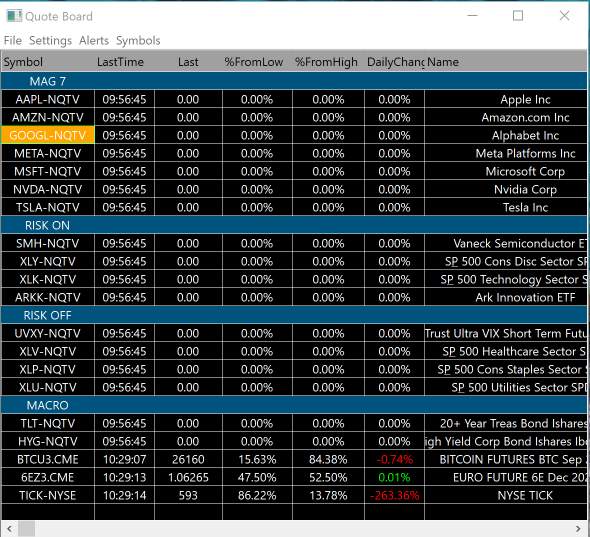Screen dimensions: 590x537
Task: Click the Nvidia Corp name cell
Action: [506, 189]
